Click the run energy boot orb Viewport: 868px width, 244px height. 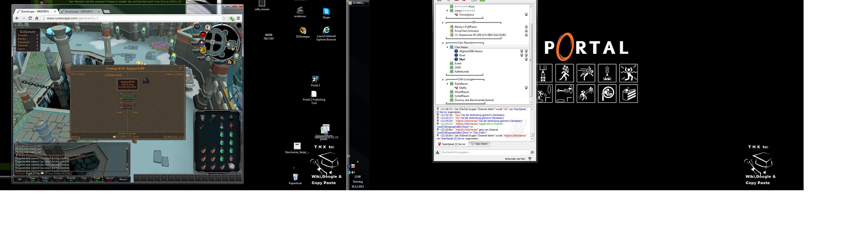click(203, 51)
